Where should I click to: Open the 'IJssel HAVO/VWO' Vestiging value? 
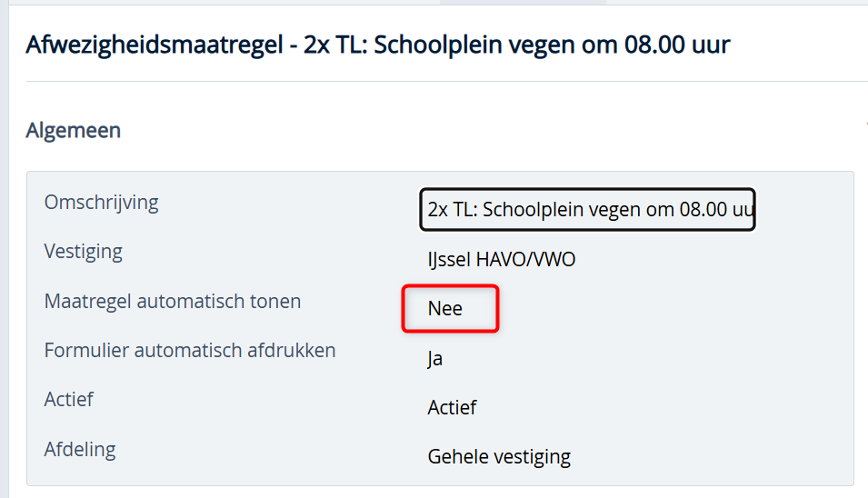click(501, 260)
